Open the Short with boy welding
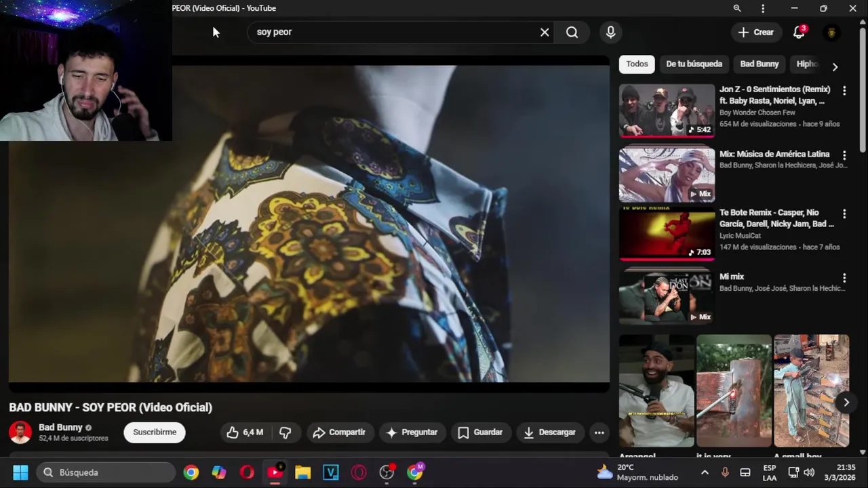The image size is (868, 488). [x=811, y=390]
